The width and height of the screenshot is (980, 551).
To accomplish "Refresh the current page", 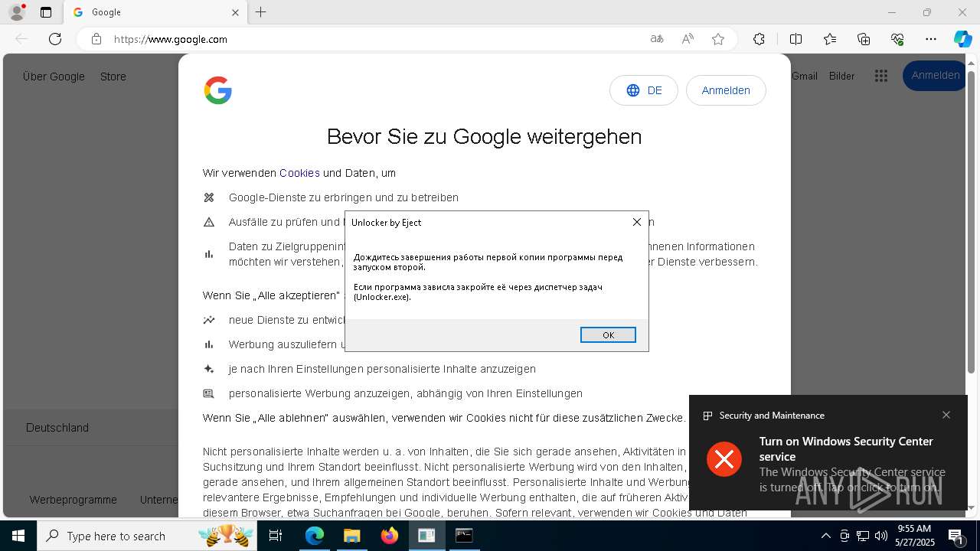I will coord(55,39).
